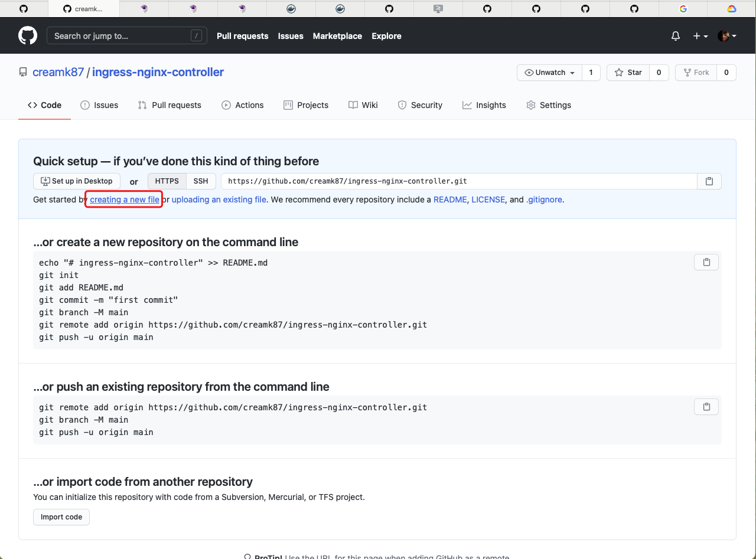Open Marketplace in the header
The image size is (756, 559).
click(337, 36)
